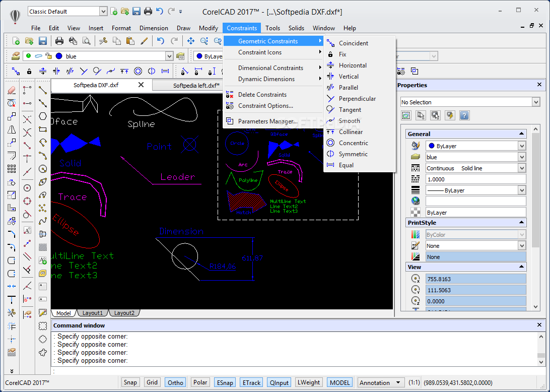Screen dimensions: 550x392
Task: Click the blue Pan arrows icon
Action: pos(191,41)
